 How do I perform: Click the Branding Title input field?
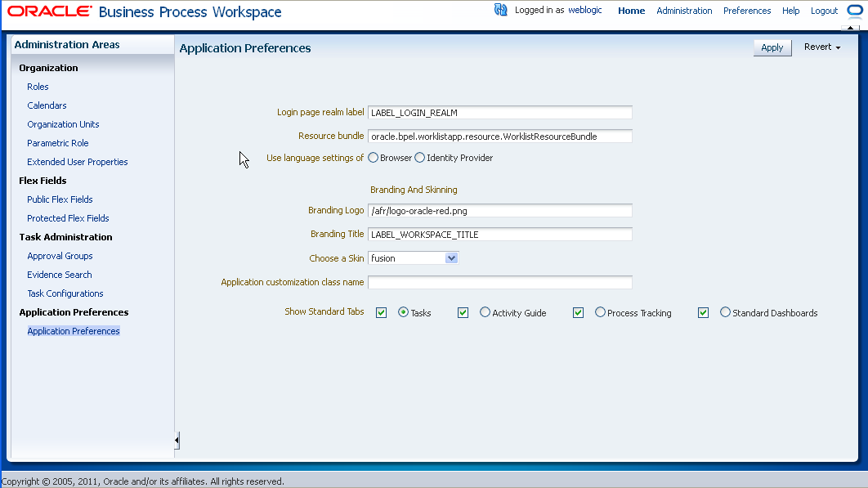click(x=500, y=235)
